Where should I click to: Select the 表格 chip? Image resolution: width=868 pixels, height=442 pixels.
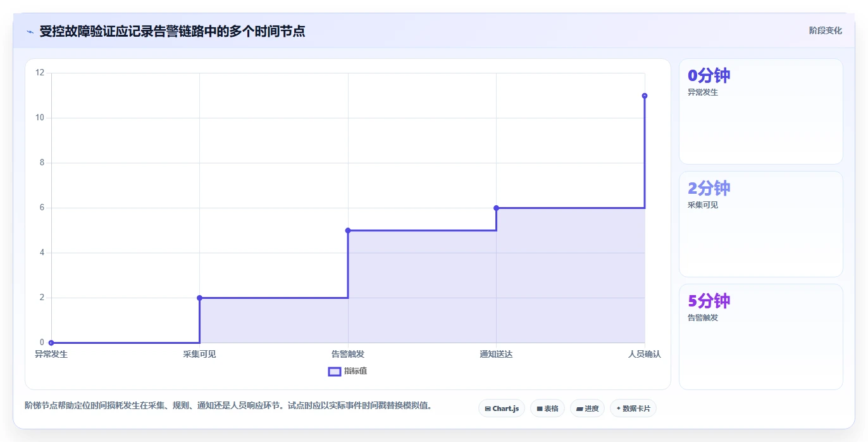pos(547,408)
